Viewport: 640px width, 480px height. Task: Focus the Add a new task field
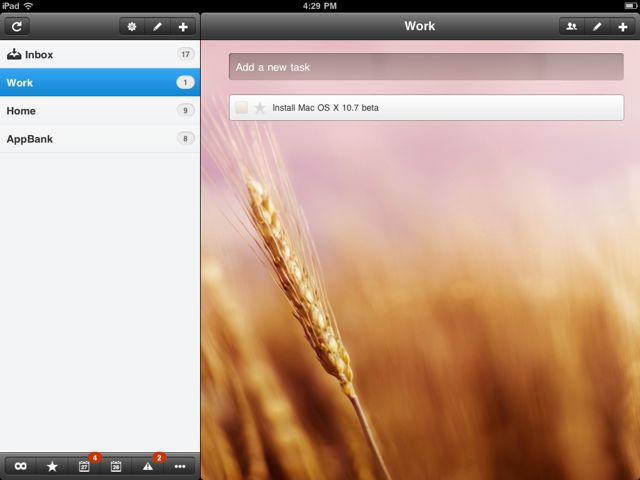(426, 67)
